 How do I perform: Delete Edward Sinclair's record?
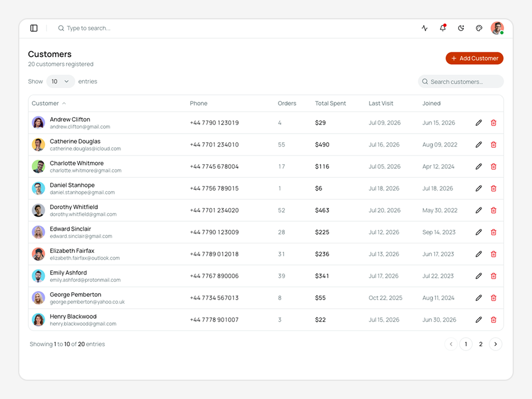tap(494, 232)
